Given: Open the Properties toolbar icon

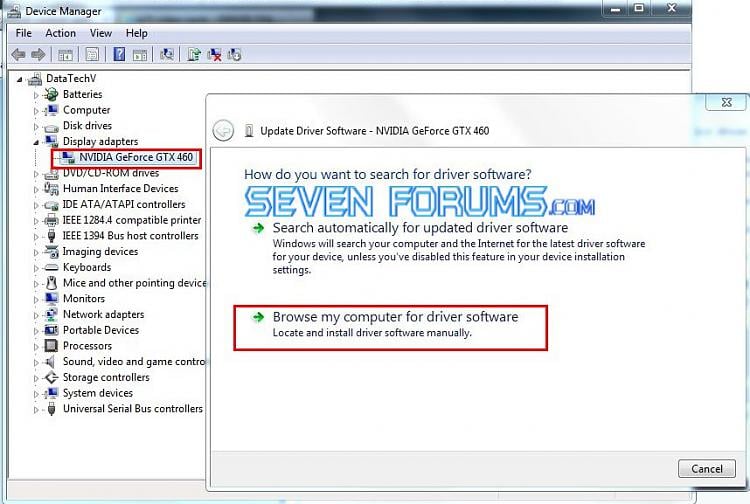Looking at the screenshot, I should tap(92, 55).
